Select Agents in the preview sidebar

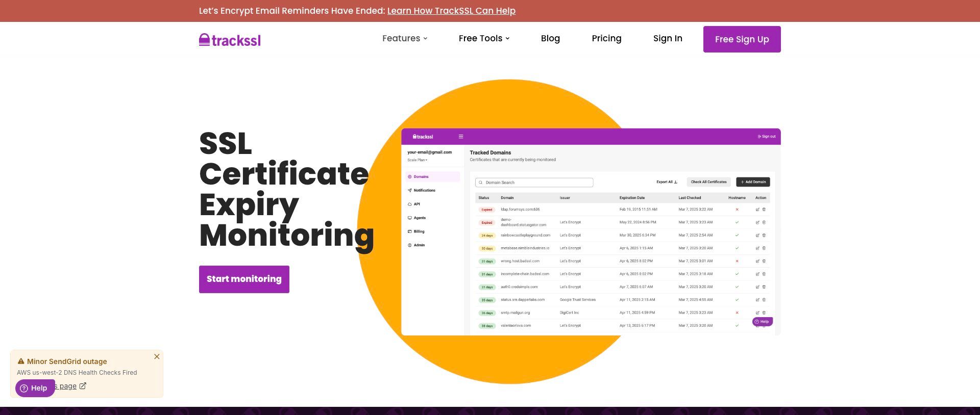[416, 218]
